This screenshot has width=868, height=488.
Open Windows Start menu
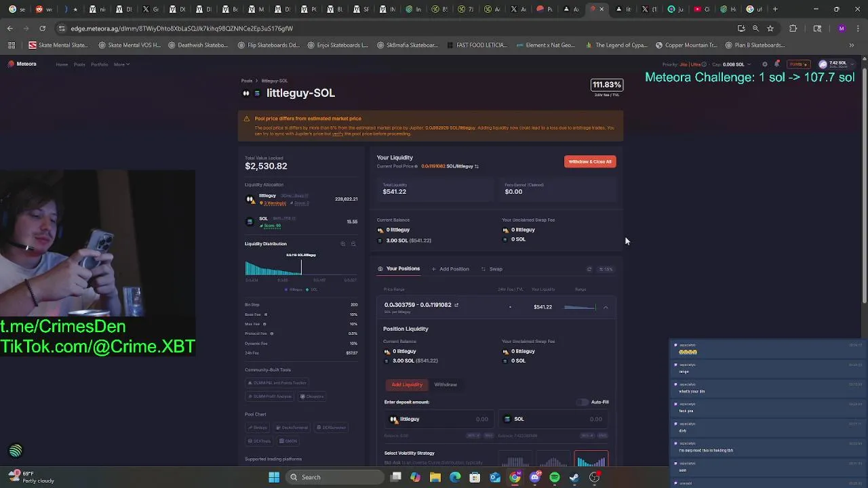(x=274, y=477)
